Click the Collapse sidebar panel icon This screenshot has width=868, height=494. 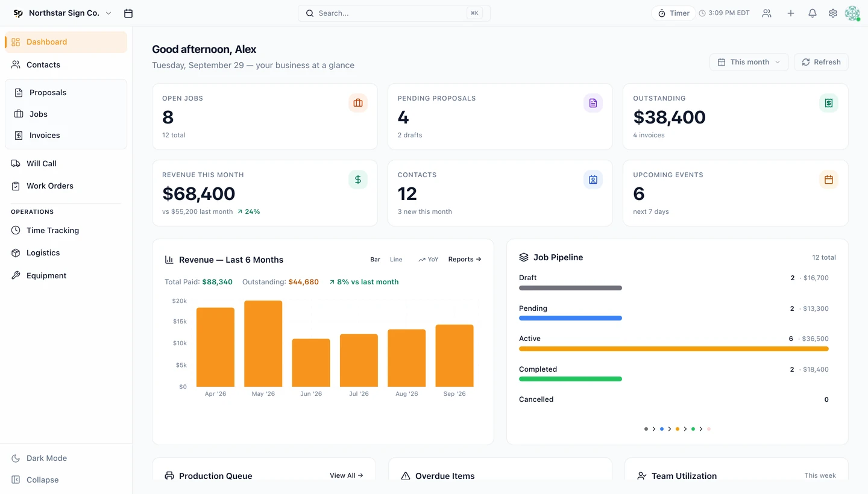pyautogui.click(x=16, y=480)
